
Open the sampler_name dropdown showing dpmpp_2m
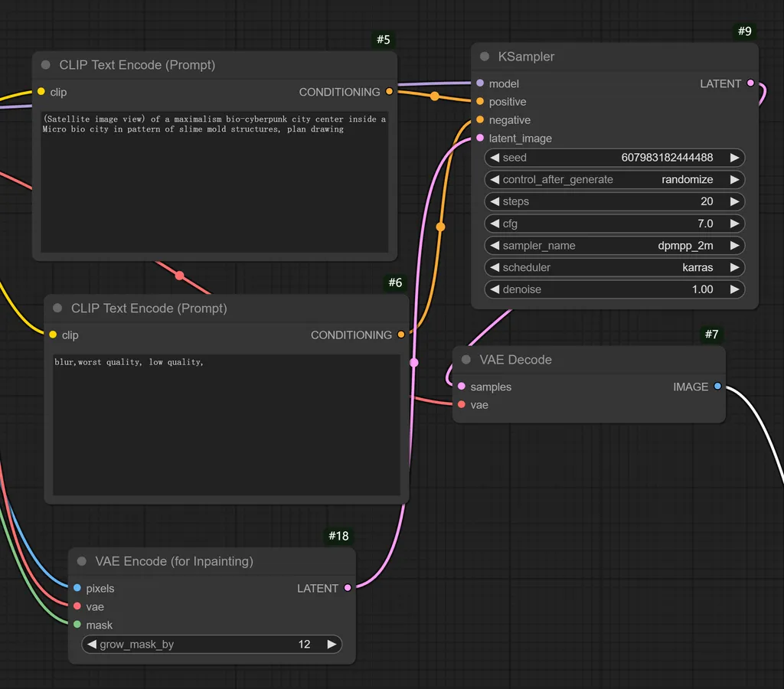point(615,246)
